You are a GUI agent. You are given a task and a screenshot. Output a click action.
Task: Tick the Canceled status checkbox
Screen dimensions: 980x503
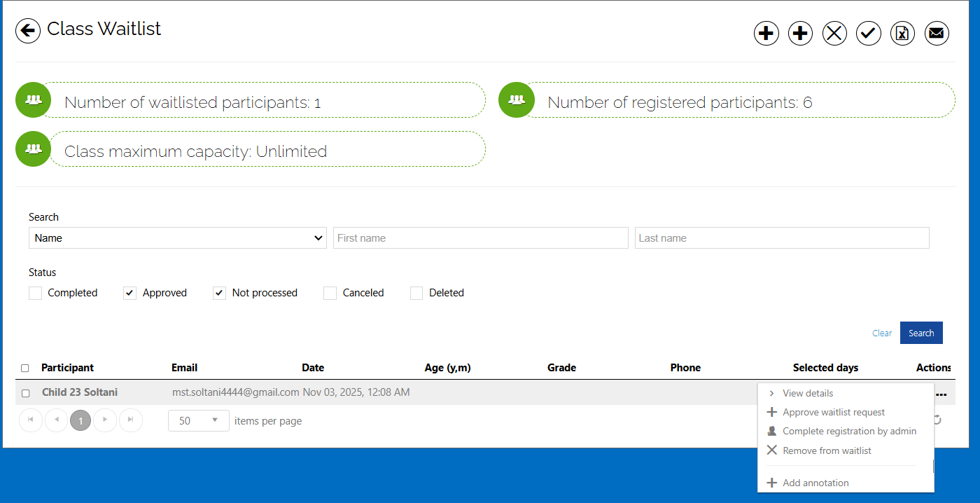pyautogui.click(x=330, y=293)
